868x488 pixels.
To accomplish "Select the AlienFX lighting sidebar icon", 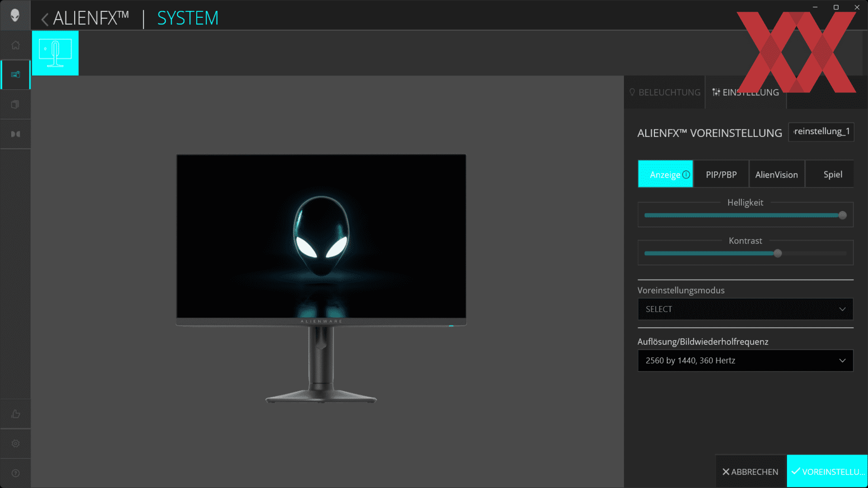I will pyautogui.click(x=15, y=75).
